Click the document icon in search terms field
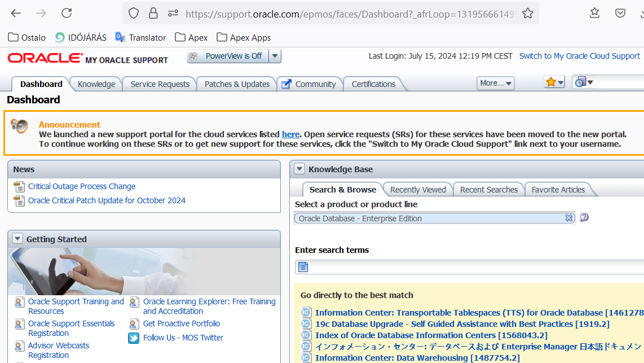 coord(303,267)
